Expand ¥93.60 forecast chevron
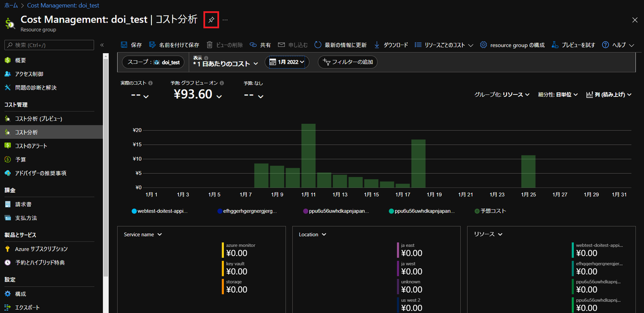 coord(219,97)
